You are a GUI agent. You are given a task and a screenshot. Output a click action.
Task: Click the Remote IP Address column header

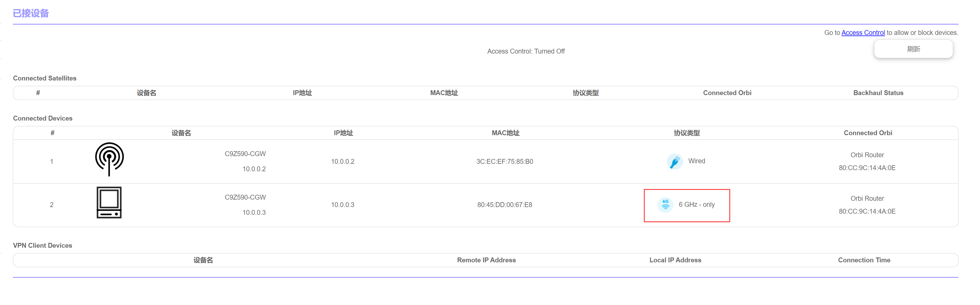[x=486, y=260]
